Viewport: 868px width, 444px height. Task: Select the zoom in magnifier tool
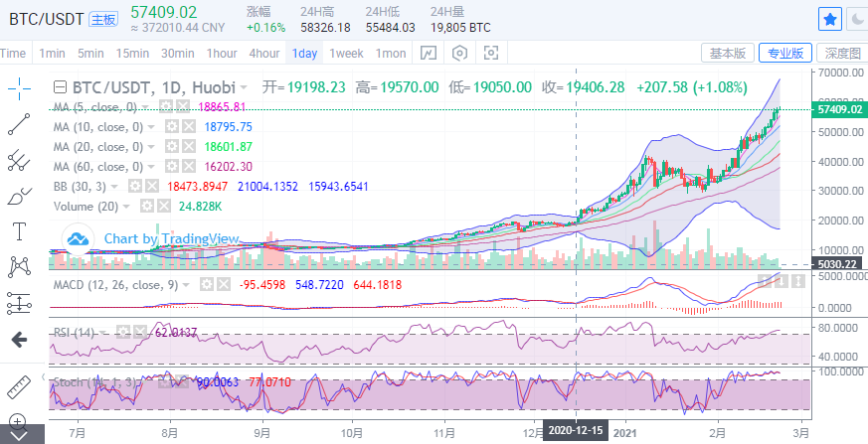pyautogui.click(x=18, y=421)
